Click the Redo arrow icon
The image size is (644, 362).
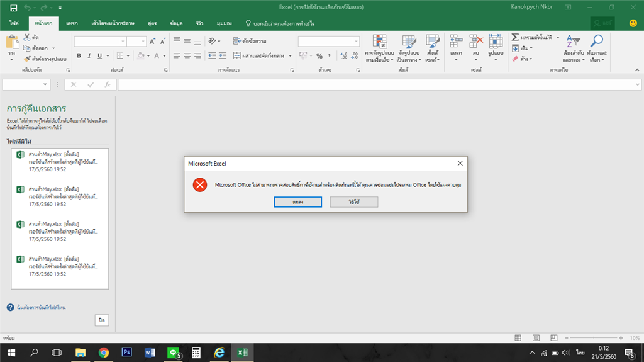[x=44, y=8]
